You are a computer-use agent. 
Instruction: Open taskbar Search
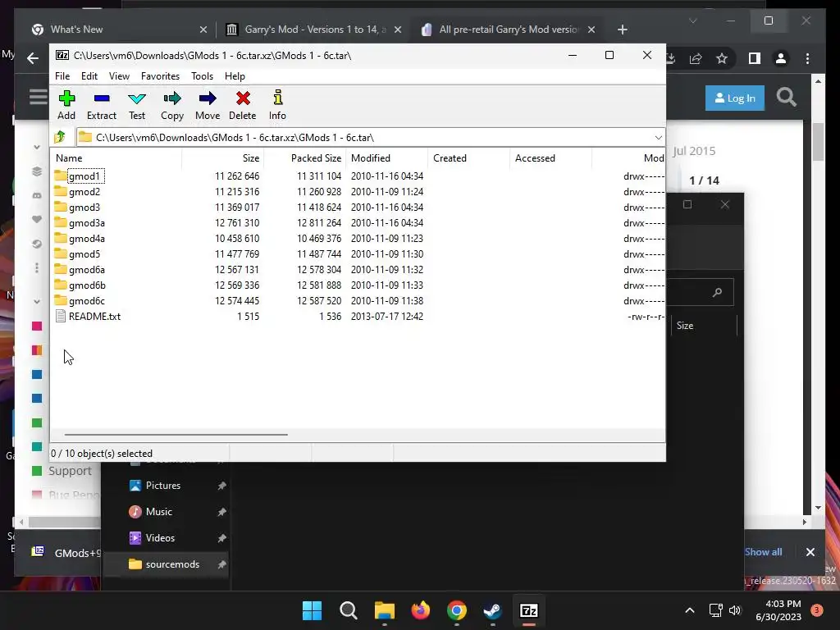pos(348,610)
